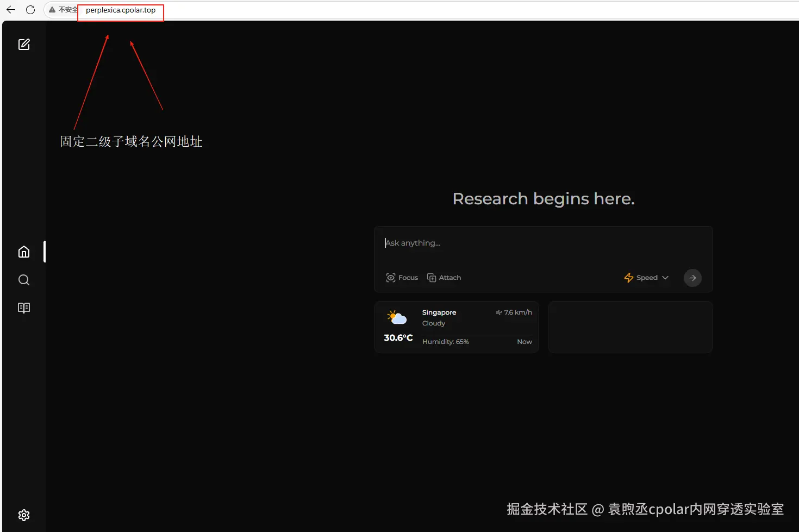799x532 pixels.
Task: Open the Library book icon in sidebar
Action: (24, 308)
